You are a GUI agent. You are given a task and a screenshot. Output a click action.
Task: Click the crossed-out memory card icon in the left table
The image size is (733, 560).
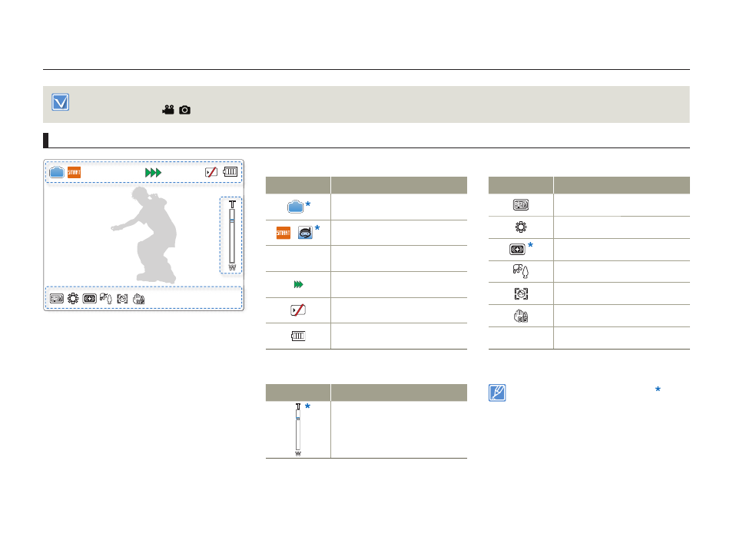[x=298, y=310]
